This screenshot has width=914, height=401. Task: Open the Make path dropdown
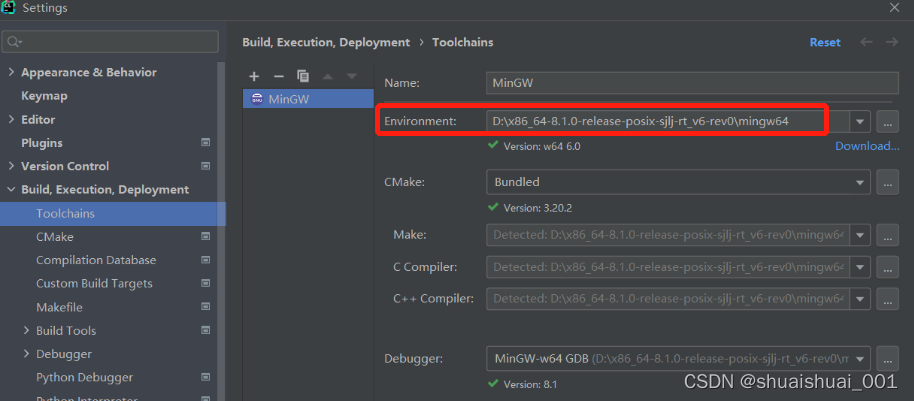(860, 235)
